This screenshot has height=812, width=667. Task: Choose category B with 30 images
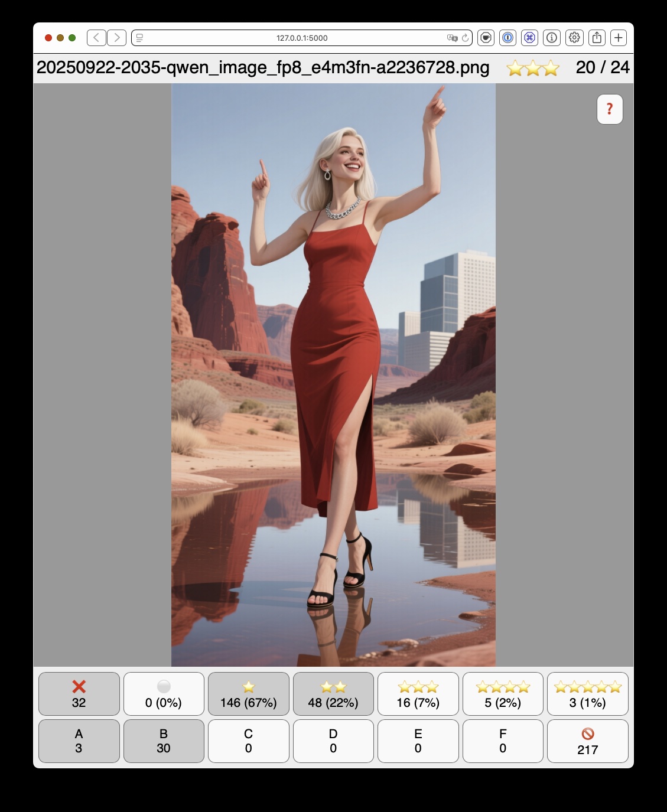tap(164, 741)
